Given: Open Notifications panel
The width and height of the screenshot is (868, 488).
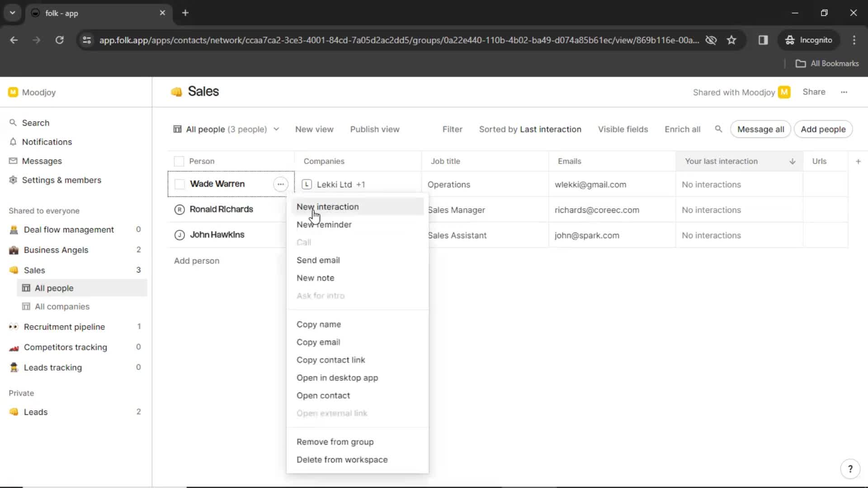Looking at the screenshot, I should [x=47, y=142].
